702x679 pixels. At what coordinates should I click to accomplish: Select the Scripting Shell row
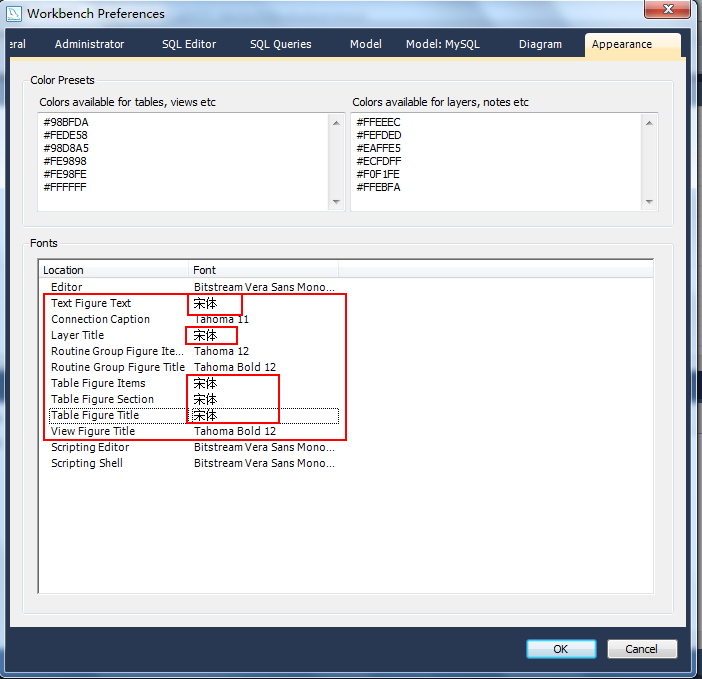point(193,463)
